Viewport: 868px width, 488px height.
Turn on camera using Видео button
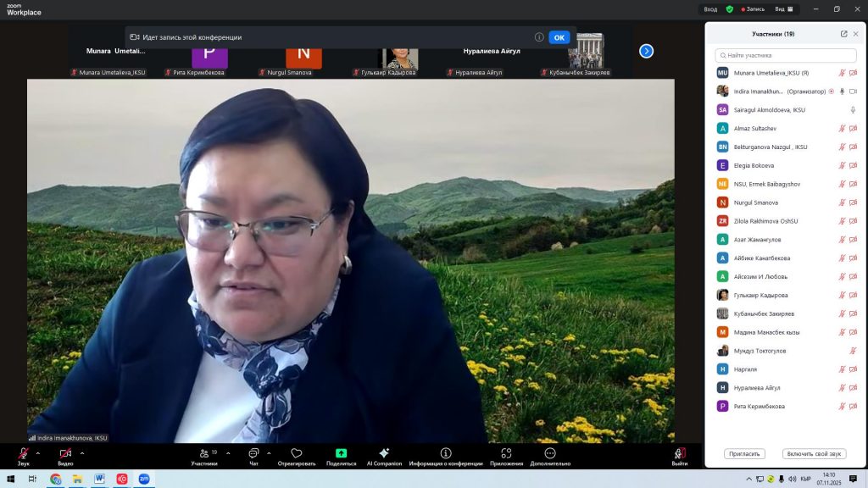point(64,453)
